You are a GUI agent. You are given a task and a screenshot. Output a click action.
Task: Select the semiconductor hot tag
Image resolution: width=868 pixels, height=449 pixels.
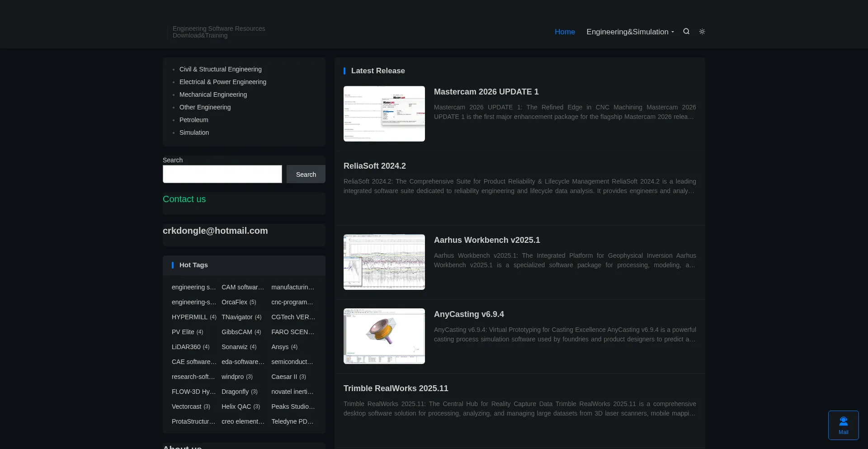coord(292,362)
